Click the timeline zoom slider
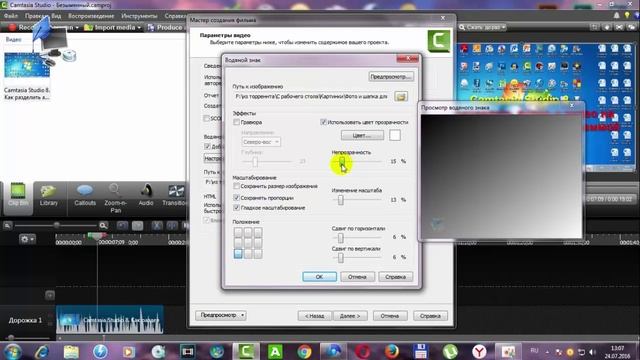 click(56, 225)
